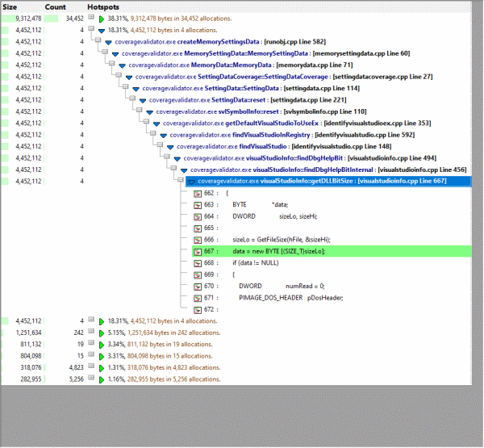
Task: Click tree box icon beside 1.16% row
Action: click(91, 378)
